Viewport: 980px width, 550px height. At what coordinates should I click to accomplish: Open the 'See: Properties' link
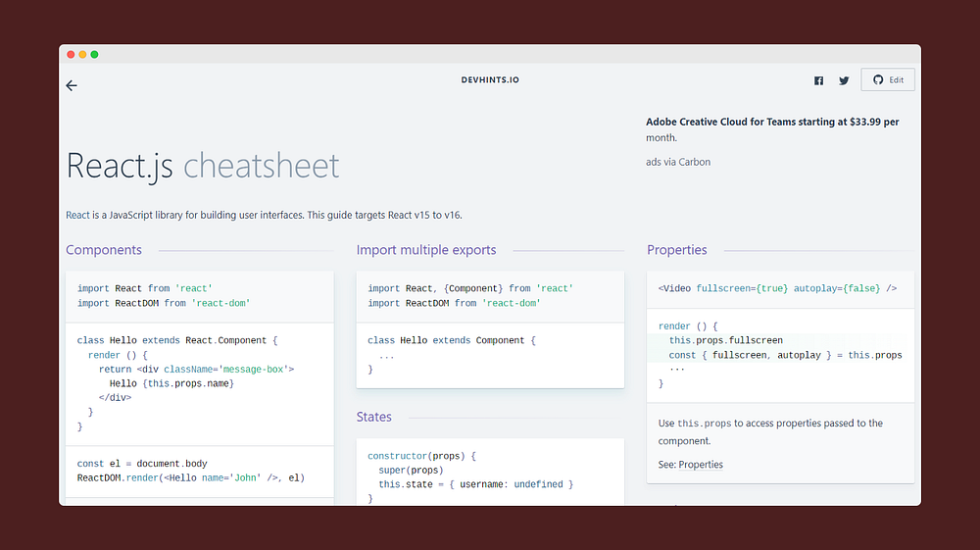point(700,465)
